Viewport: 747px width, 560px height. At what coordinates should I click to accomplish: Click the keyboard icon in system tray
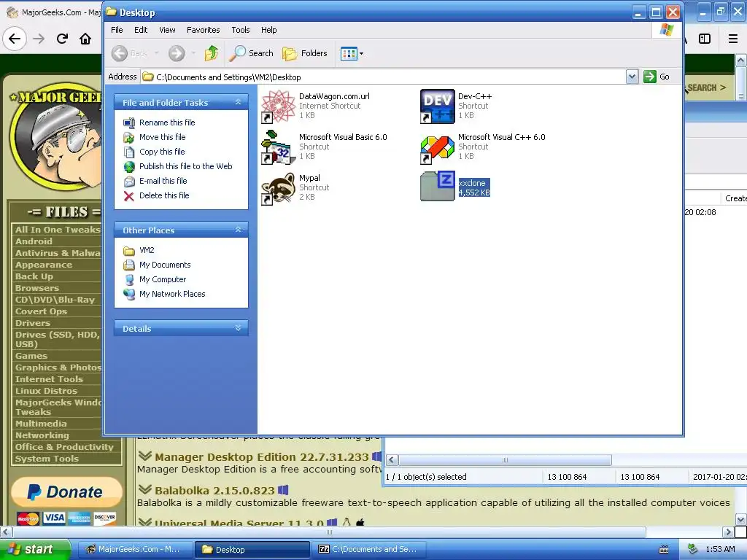pyautogui.click(x=664, y=550)
